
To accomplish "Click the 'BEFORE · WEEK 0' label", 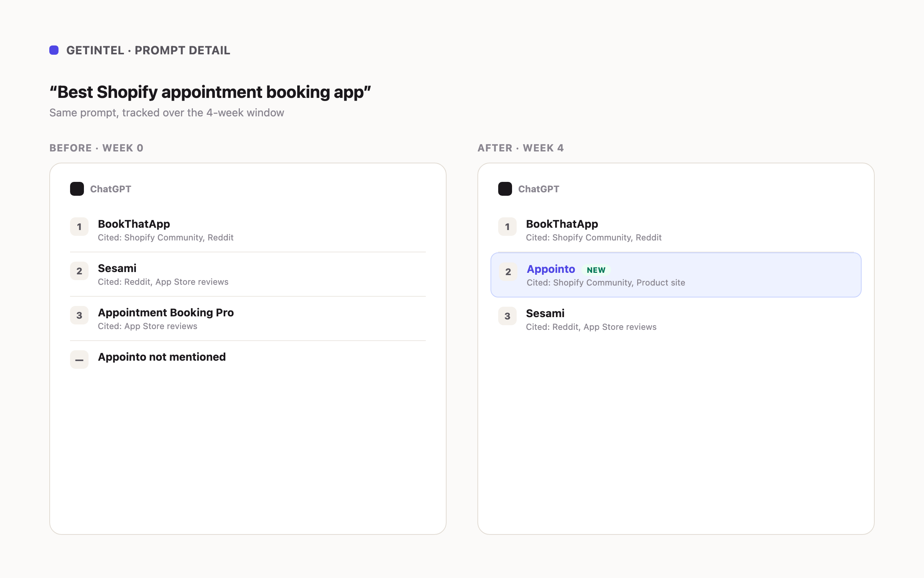I will [x=96, y=148].
